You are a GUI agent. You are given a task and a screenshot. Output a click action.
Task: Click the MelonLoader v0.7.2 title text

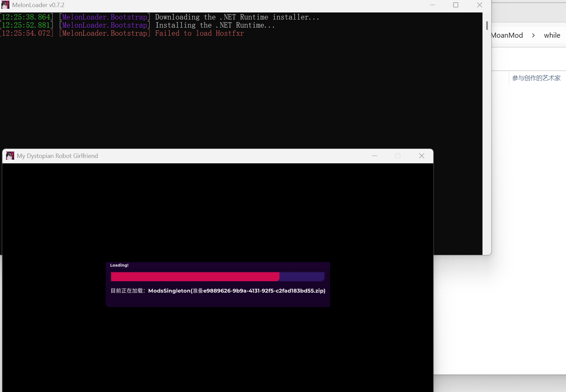[x=38, y=5]
